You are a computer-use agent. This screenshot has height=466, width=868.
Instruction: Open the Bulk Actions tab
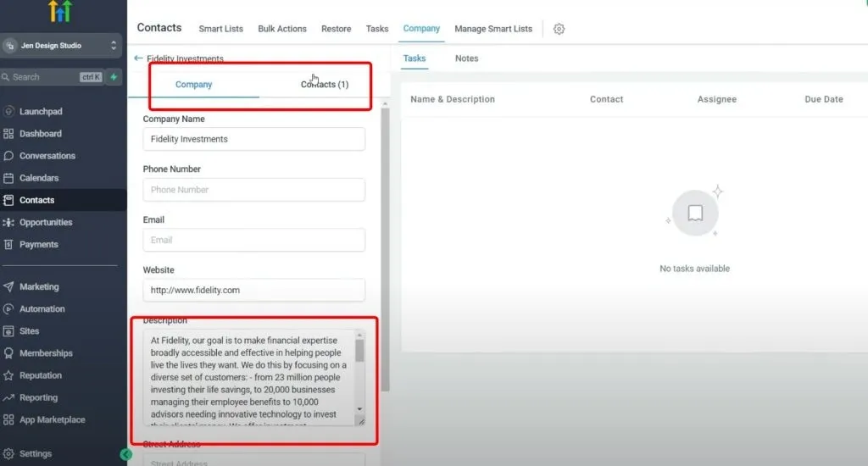(x=282, y=29)
